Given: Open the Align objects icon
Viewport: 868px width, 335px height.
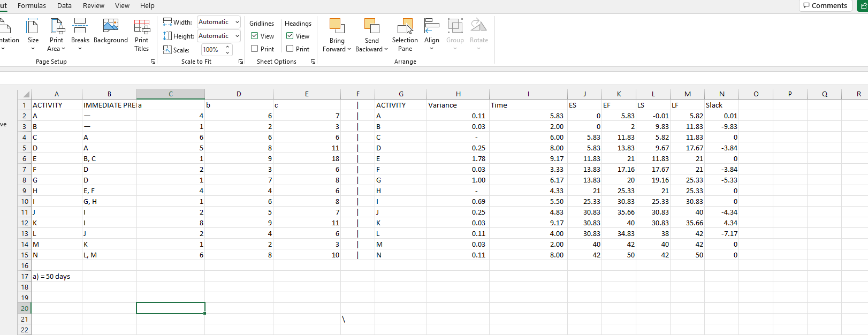Looking at the screenshot, I should pyautogui.click(x=431, y=26).
